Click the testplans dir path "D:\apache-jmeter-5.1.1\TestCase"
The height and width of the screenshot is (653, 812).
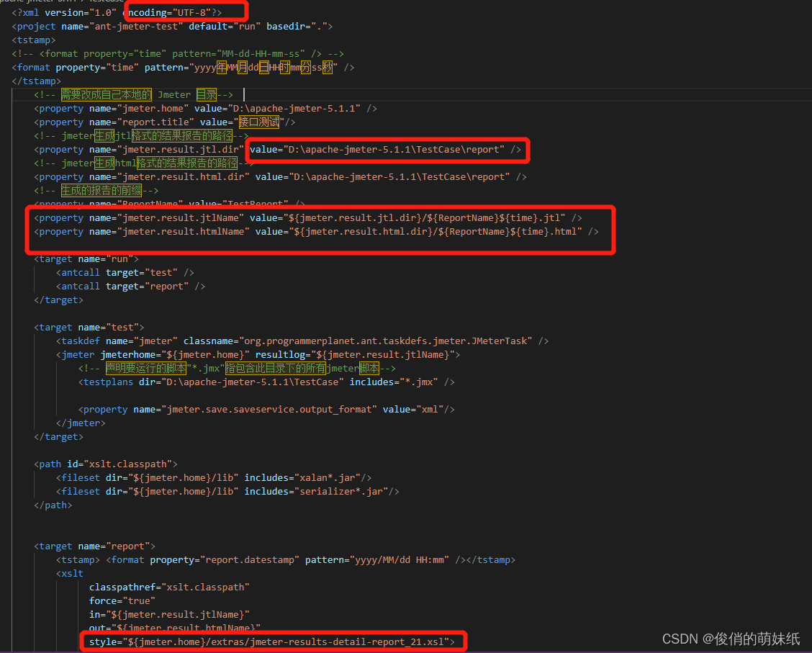[253, 382]
